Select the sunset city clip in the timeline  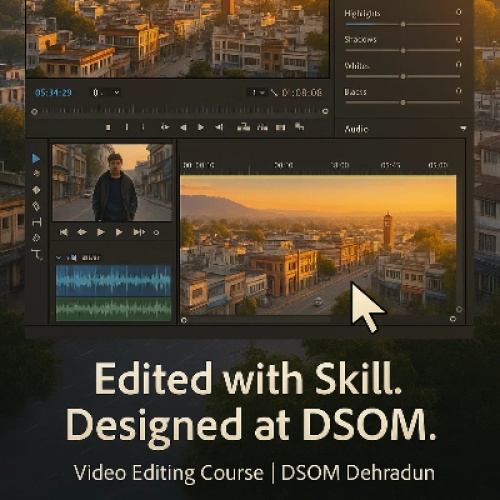(318, 245)
